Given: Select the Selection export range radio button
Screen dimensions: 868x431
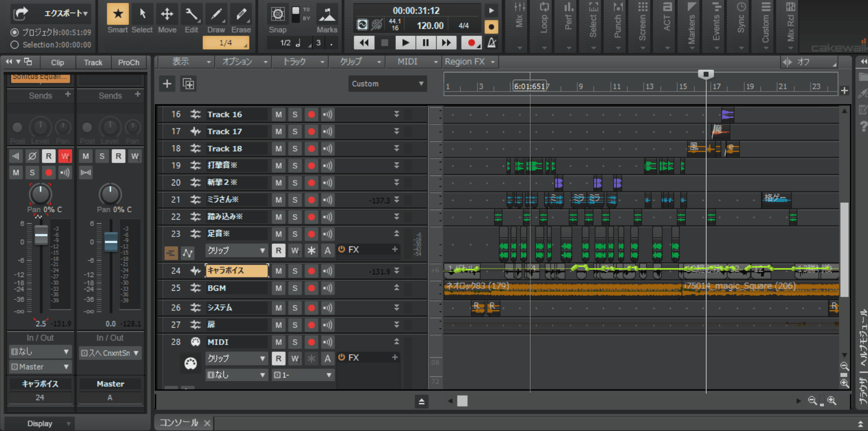Looking at the screenshot, I should 15,45.
